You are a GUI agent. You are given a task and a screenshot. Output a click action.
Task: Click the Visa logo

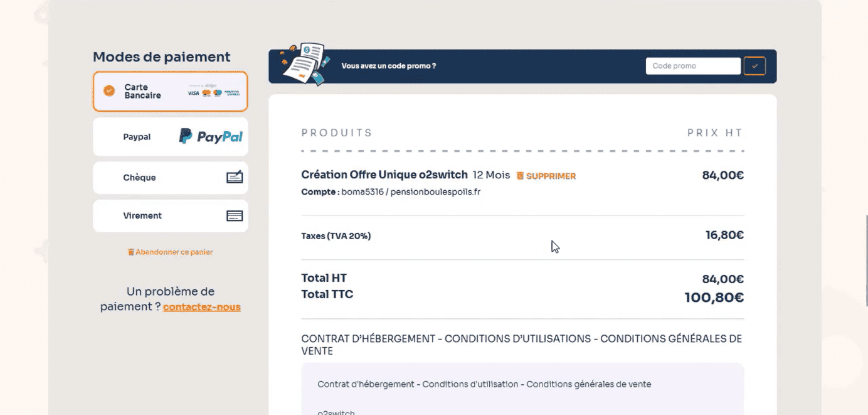(193, 93)
